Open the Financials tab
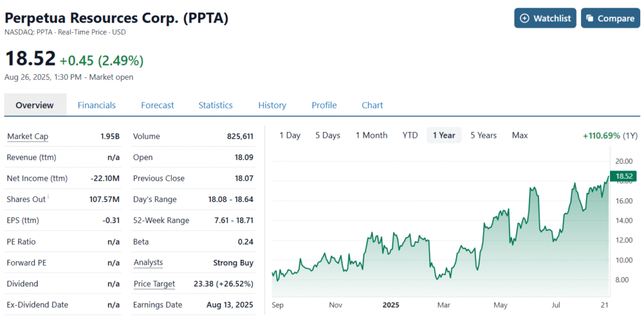Viewport: 644px width, 321px height. click(x=96, y=105)
